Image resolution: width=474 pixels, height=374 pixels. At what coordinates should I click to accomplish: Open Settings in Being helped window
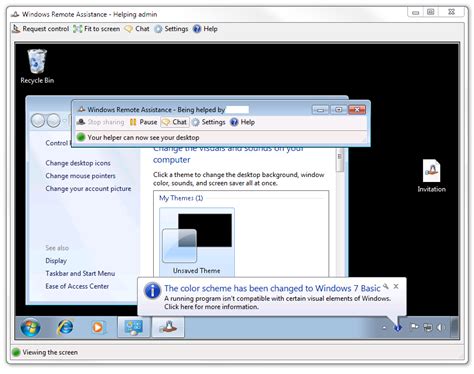(209, 122)
